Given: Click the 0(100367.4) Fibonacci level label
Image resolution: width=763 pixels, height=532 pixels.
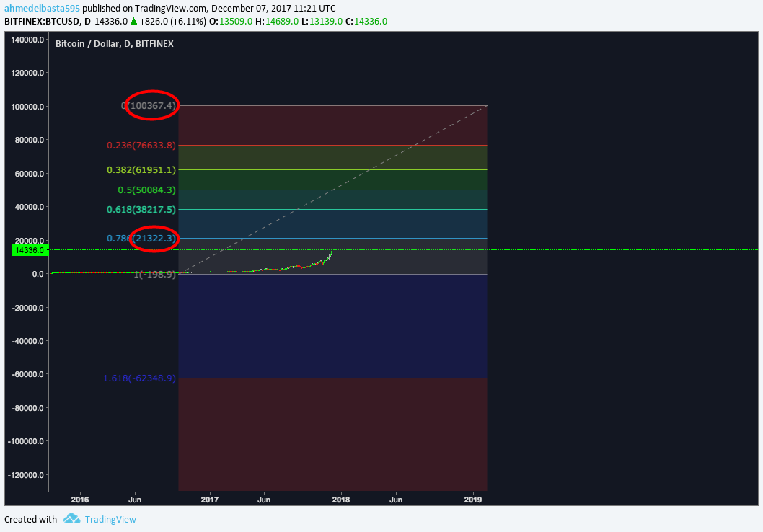Looking at the screenshot, I should click(149, 105).
